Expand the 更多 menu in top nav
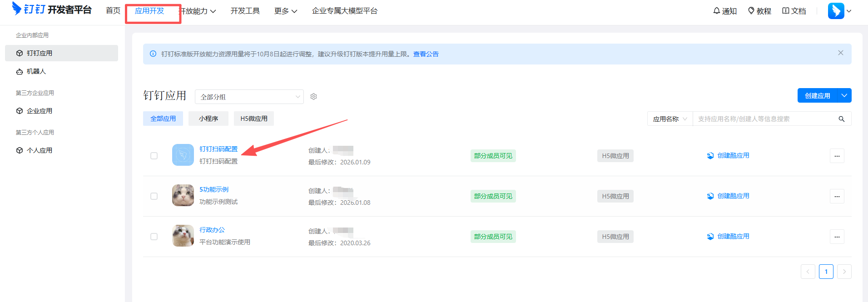Screen dimensions: 868x302 286,11
